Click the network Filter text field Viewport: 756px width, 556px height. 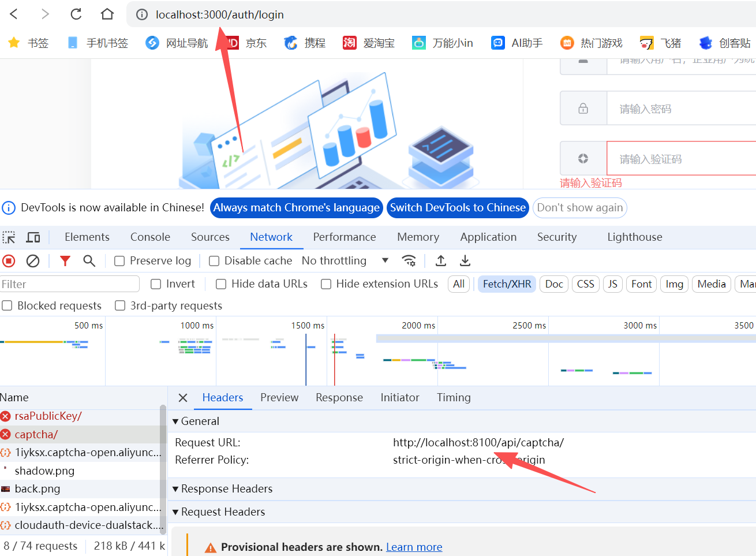[x=70, y=284]
